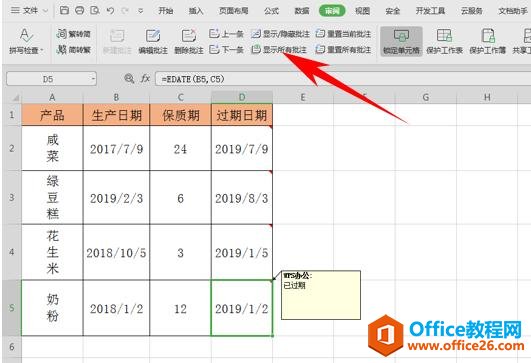Select column B header
The height and width of the screenshot is (363, 531).
point(116,98)
